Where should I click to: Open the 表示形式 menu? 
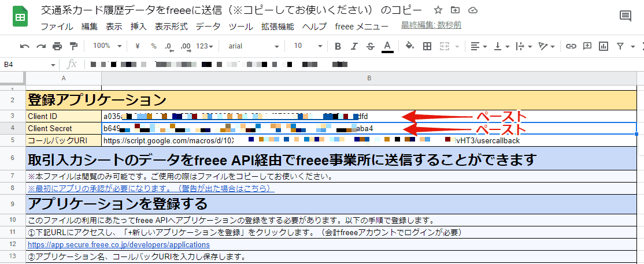[x=171, y=27]
